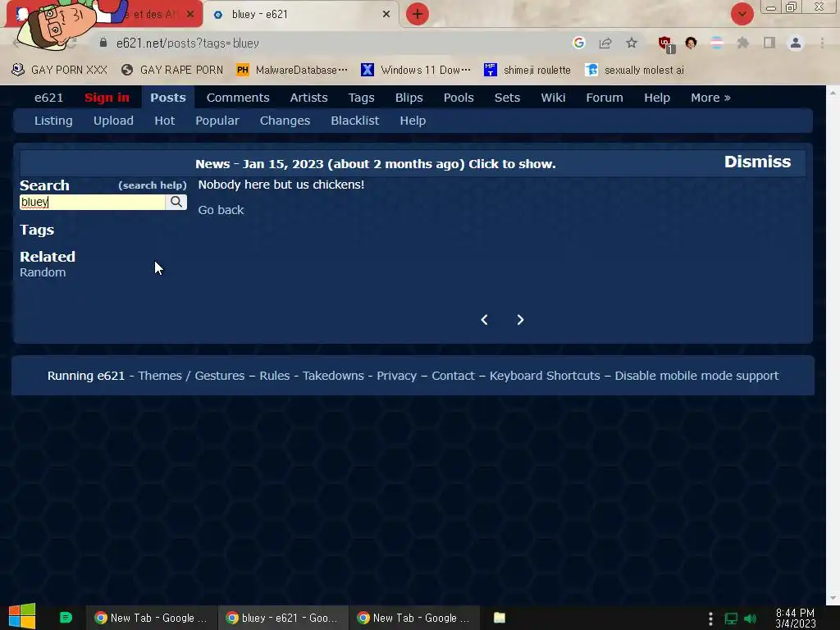Open the volume speaker icon in the tray
Viewport: 840px width, 630px height.
751,619
